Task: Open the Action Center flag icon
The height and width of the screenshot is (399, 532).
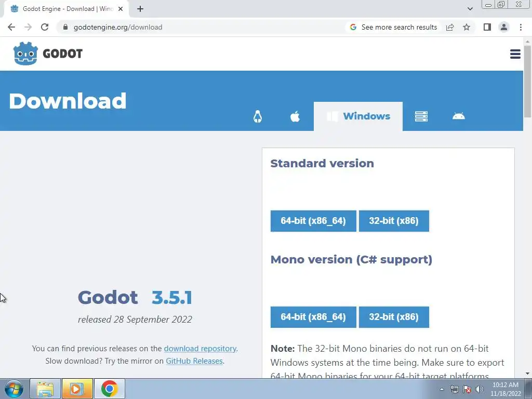Action: (x=467, y=389)
